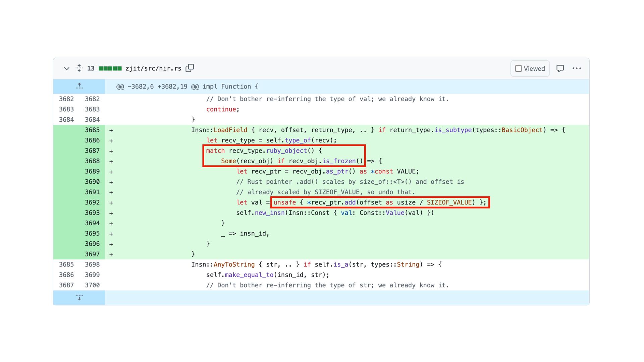Screen dimensions: 644x362
Task: Click added line number 3692
Action: tap(92, 202)
